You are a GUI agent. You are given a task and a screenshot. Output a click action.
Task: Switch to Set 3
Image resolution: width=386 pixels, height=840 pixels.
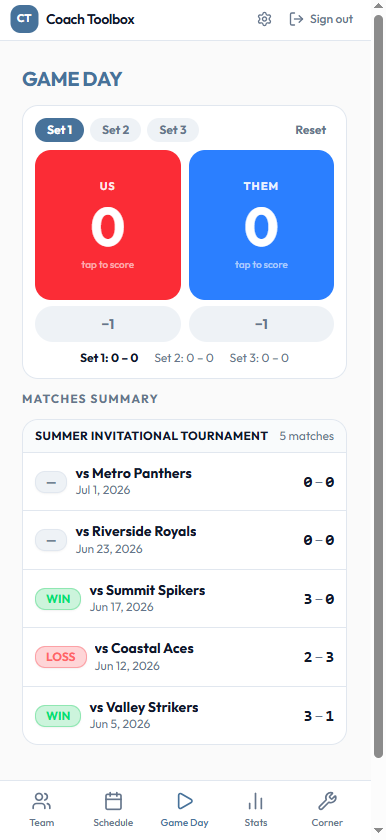pos(173,130)
